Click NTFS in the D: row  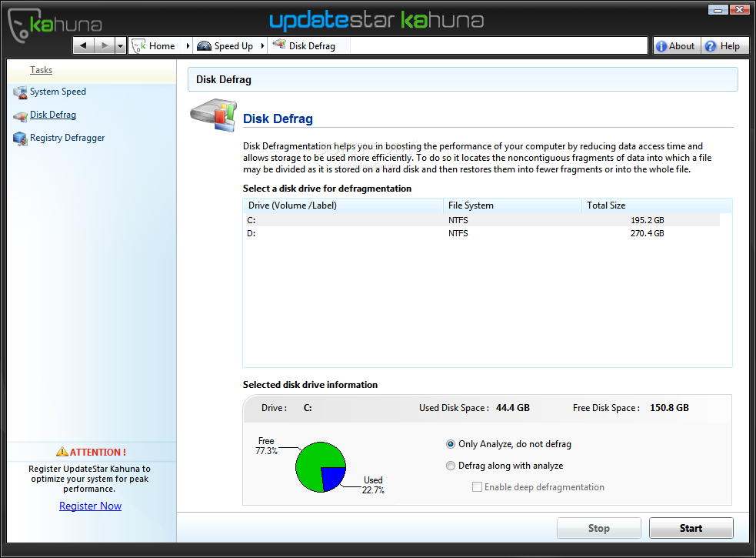(x=458, y=233)
